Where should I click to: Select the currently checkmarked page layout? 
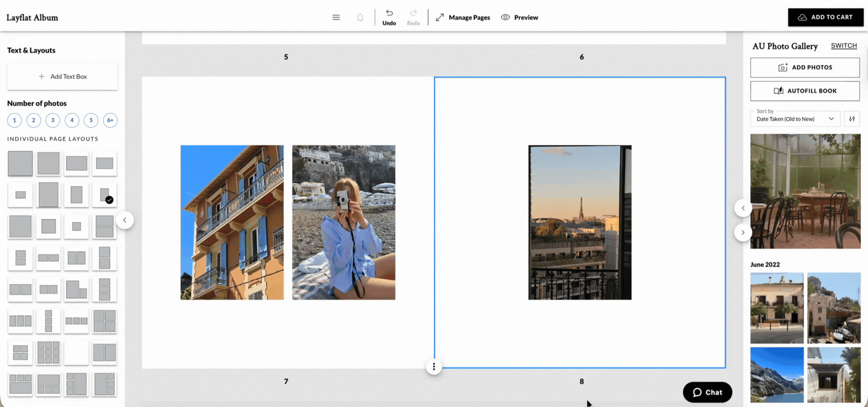104,194
